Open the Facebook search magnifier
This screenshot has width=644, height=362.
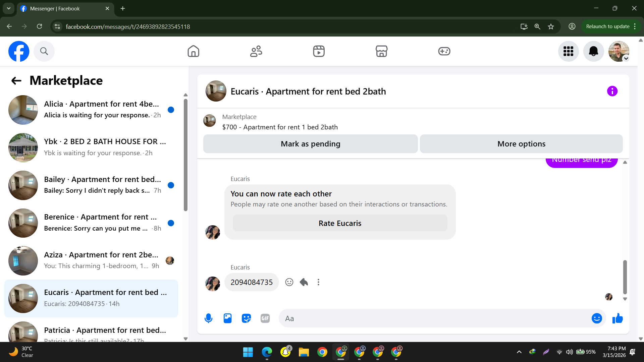tap(44, 51)
